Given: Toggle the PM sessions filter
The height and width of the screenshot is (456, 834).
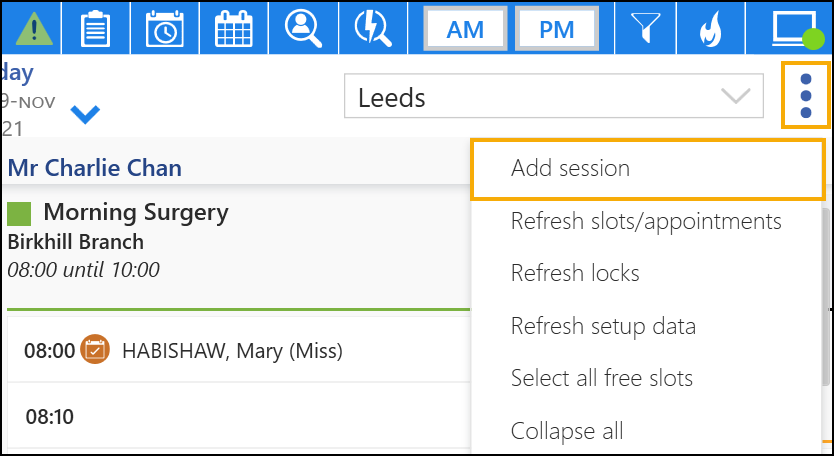Looking at the screenshot, I should click(556, 29).
